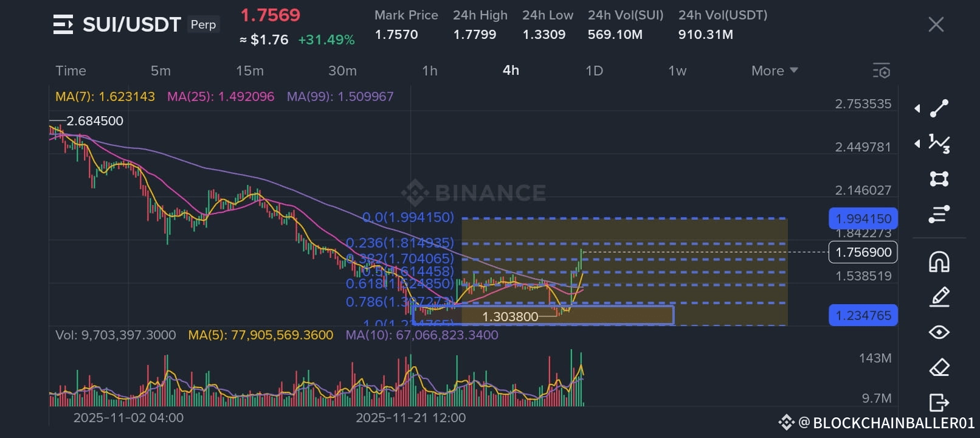Screen dimensions: 980x438
Task: Select the 4h interval
Action: [511, 71]
